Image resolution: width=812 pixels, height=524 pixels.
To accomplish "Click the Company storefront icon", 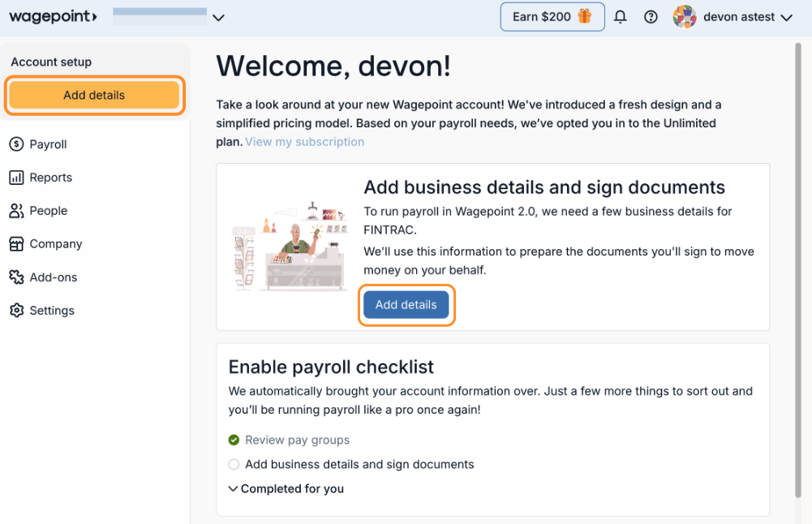I will (16, 244).
